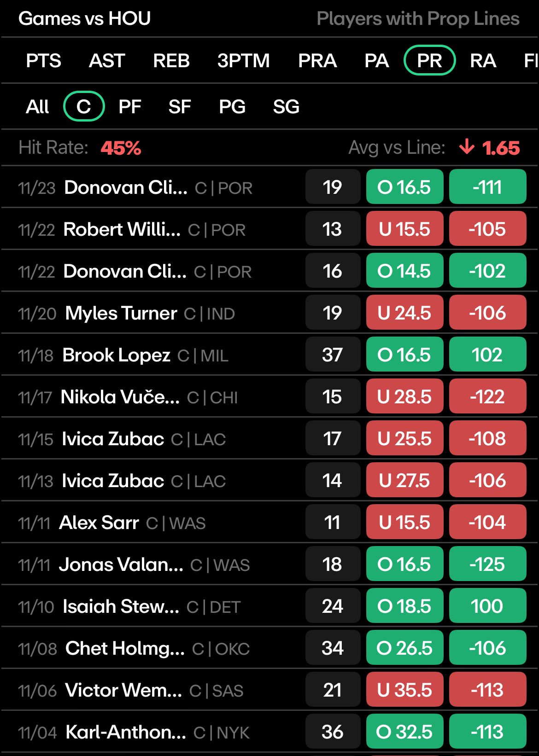Open Brook Lopez's 11/18 game row
Image resolution: width=539 pixels, height=756 pixels.
pos(269,355)
